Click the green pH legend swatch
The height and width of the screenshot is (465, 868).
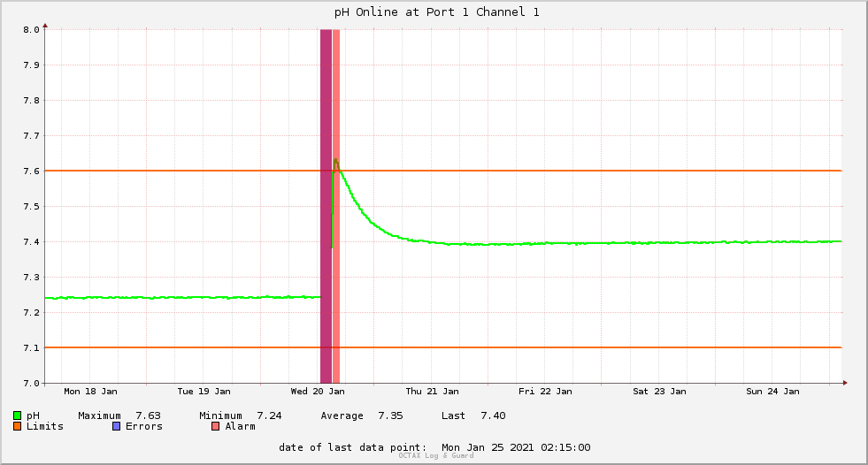point(17,415)
